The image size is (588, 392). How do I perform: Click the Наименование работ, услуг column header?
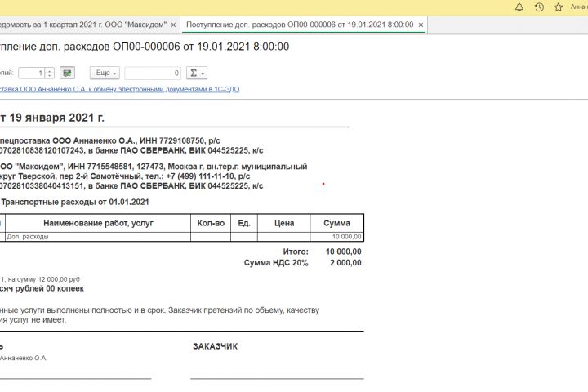coord(98,223)
